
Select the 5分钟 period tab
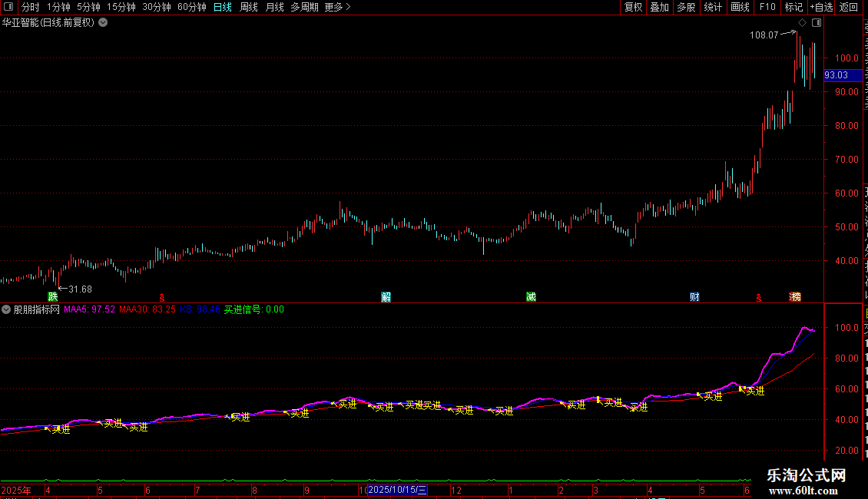pyautogui.click(x=88, y=7)
